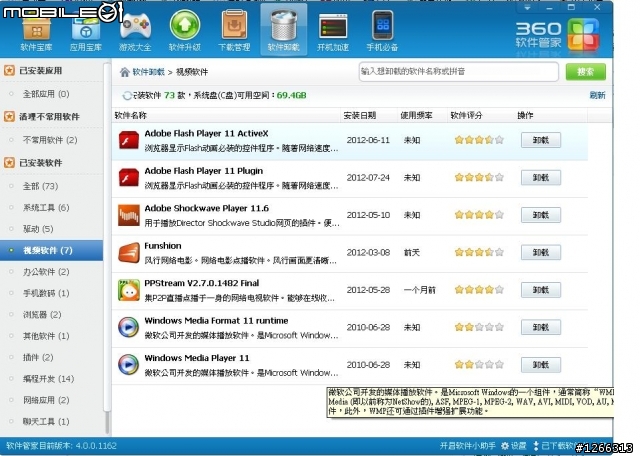Click the star rating for Funshion

click(x=479, y=252)
